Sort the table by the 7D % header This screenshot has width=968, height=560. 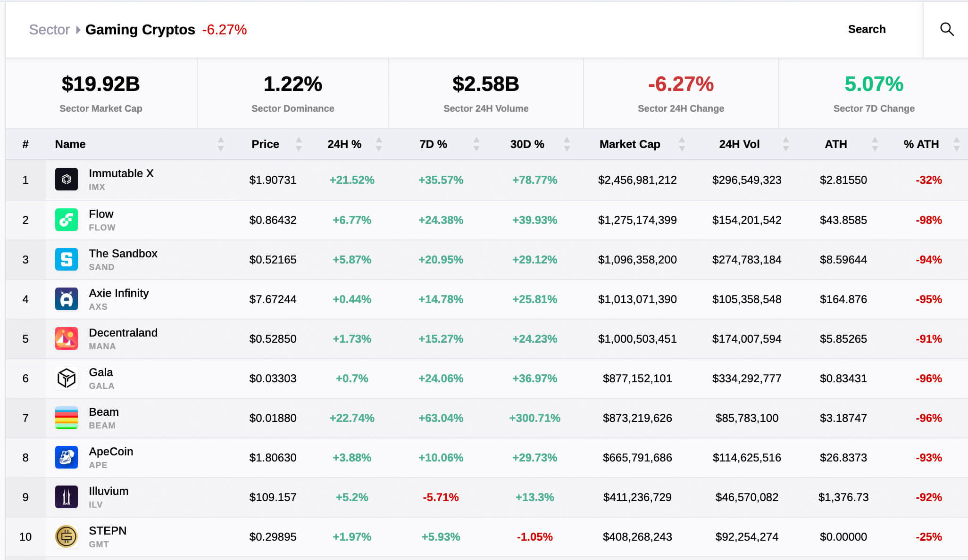(x=433, y=144)
